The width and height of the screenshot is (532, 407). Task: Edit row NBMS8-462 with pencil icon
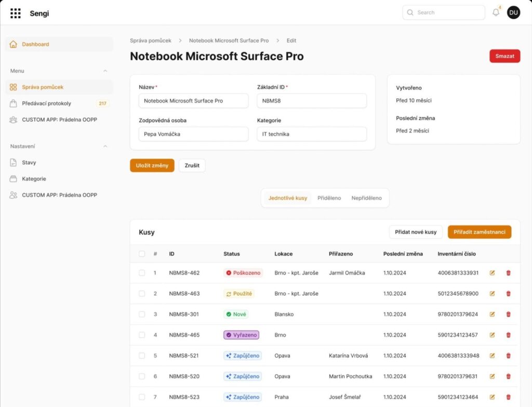click(x=492, y=273)
